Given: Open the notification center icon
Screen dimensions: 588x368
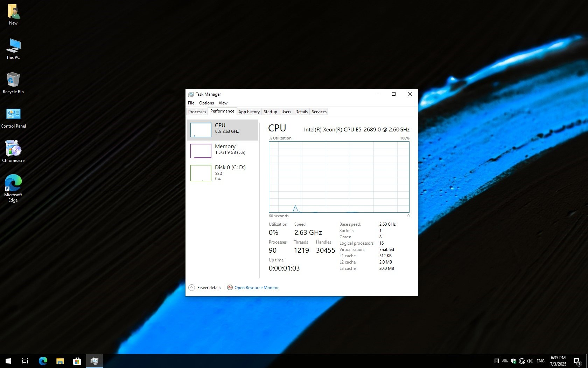Looking at the screenshot, I should pos(577,361).
